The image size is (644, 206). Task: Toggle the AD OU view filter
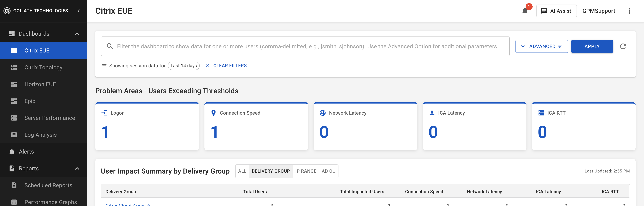pyautogui.click(x=328, y=171)
